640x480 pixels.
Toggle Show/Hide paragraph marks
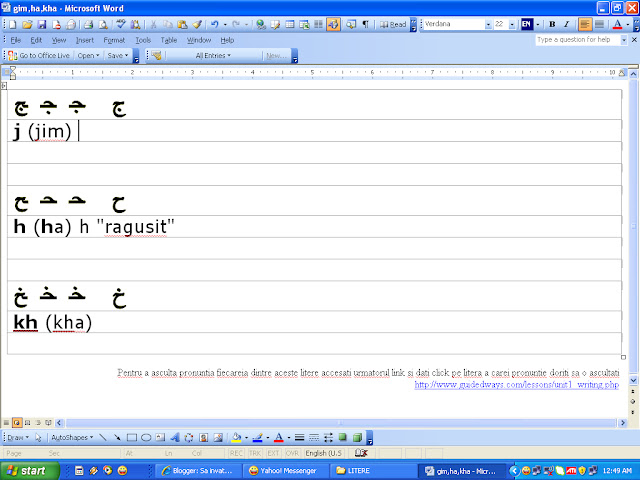[x=366, y=24]
